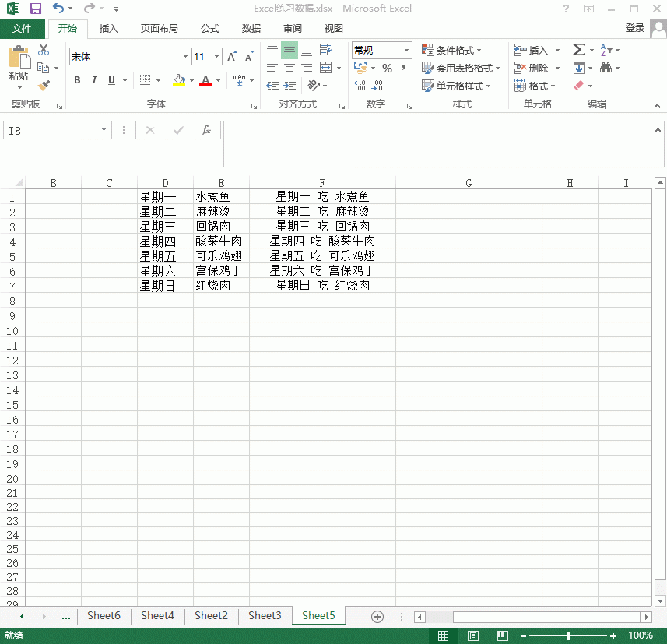The height and width of the screenshot is (644, 667).
Task: Click the Percent style icon
Action: pyautogui.click(x=387, y=68)
